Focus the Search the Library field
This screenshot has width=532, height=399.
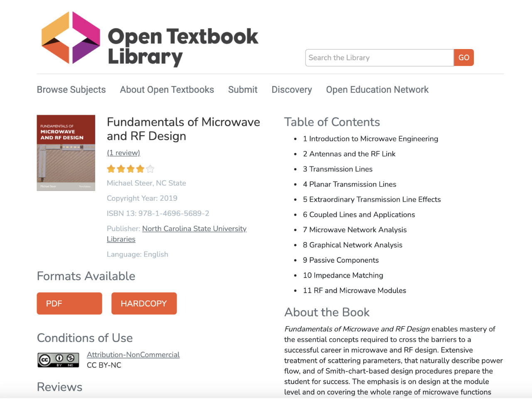coord(379,58)
